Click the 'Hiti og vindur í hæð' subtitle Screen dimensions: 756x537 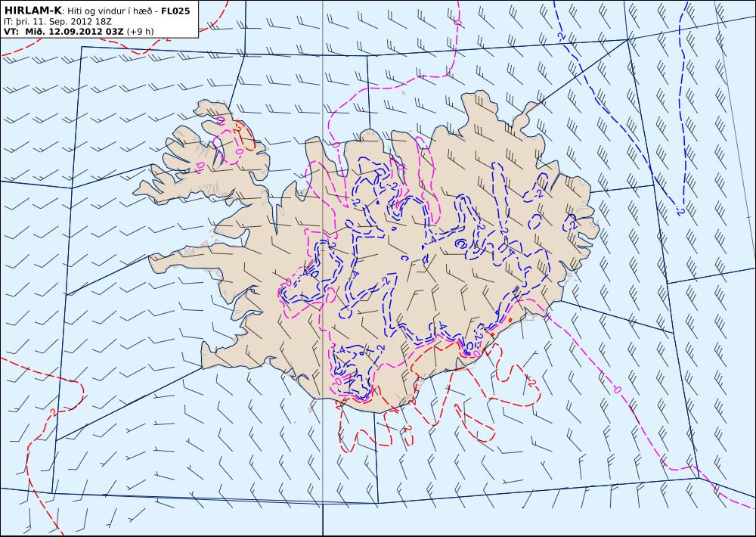(x=110, y=11)
